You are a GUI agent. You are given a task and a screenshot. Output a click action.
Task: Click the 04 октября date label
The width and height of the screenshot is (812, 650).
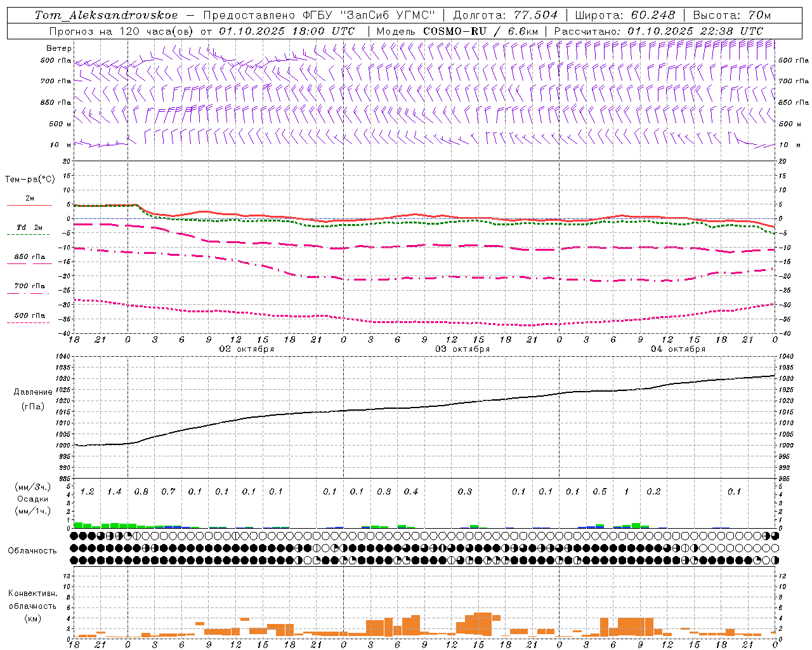(678, 349)
